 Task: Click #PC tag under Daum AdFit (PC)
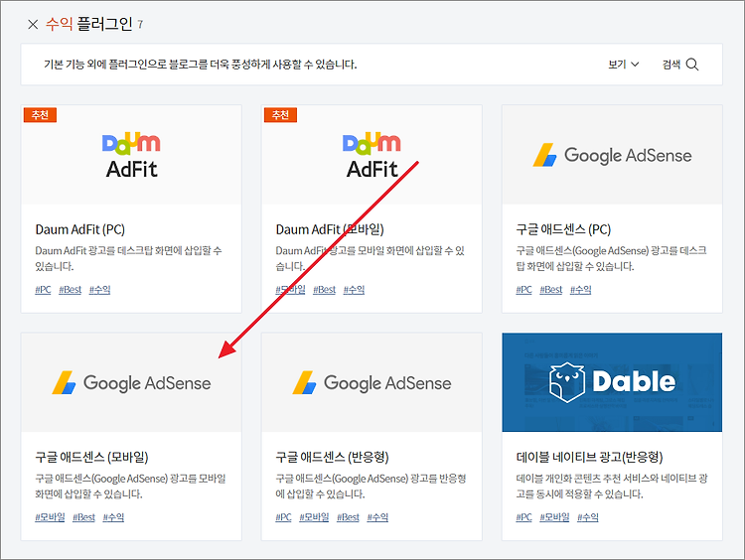[43, 290]
